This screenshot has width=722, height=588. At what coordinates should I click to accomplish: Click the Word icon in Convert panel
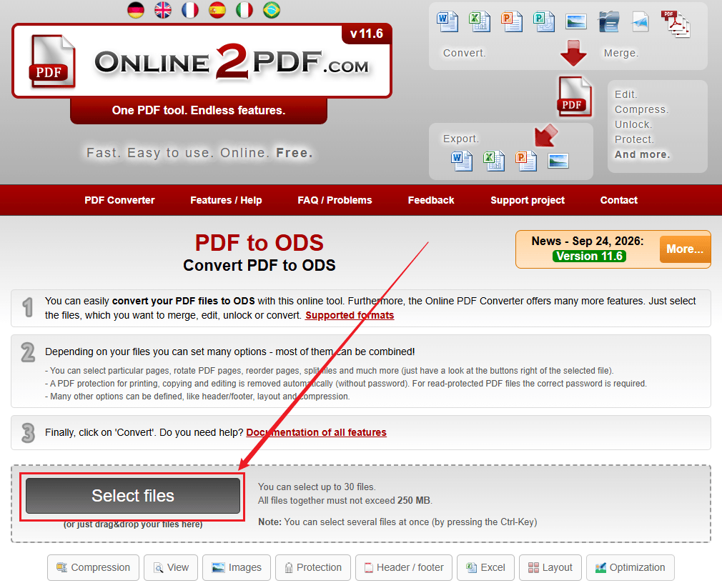(x=447, y=21)
